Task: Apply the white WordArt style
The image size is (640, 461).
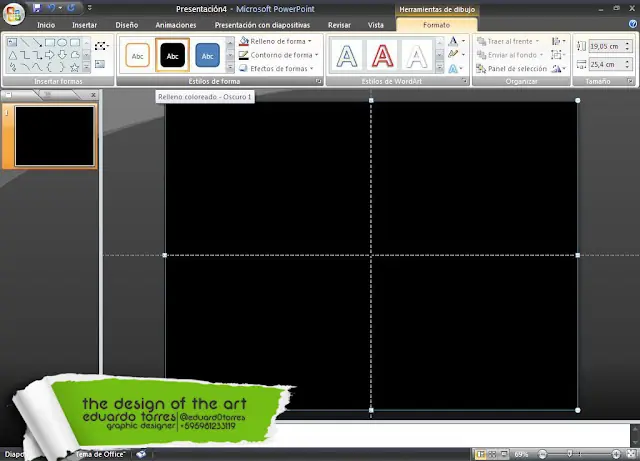Action: (x=417, y=56)
